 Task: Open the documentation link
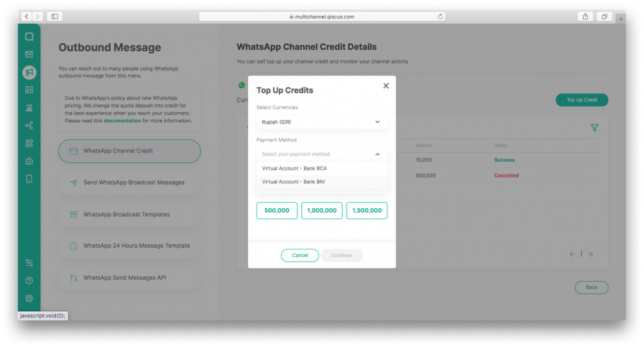coord(123,121)
